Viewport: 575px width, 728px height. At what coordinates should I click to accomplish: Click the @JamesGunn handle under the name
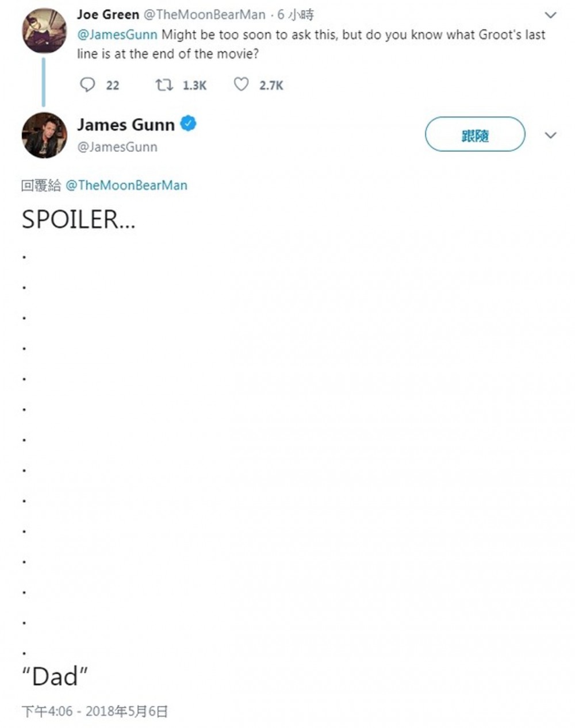click(117, 147)
